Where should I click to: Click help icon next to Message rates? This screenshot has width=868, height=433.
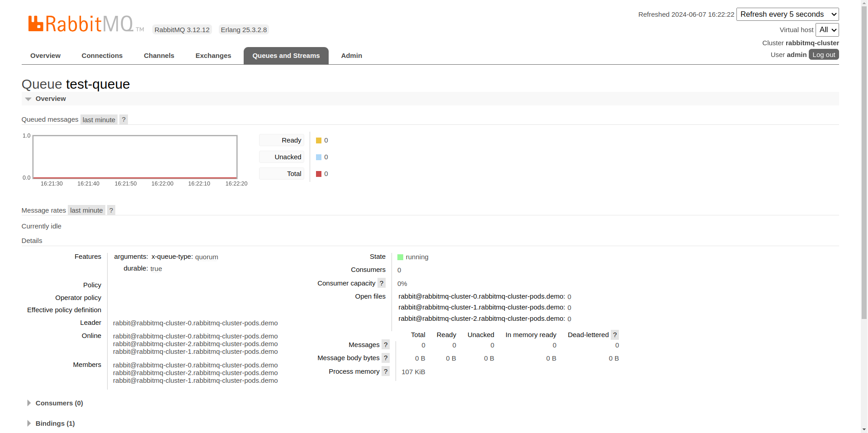[111, 210]
